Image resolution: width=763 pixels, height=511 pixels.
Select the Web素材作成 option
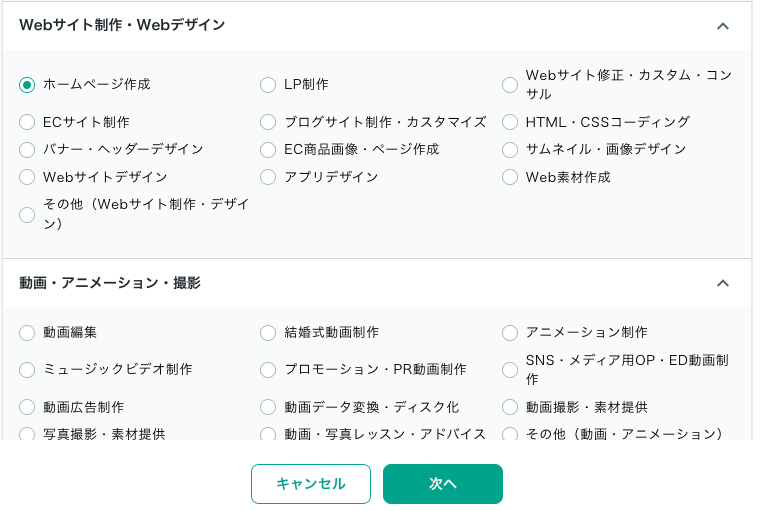tap(510, 177)
